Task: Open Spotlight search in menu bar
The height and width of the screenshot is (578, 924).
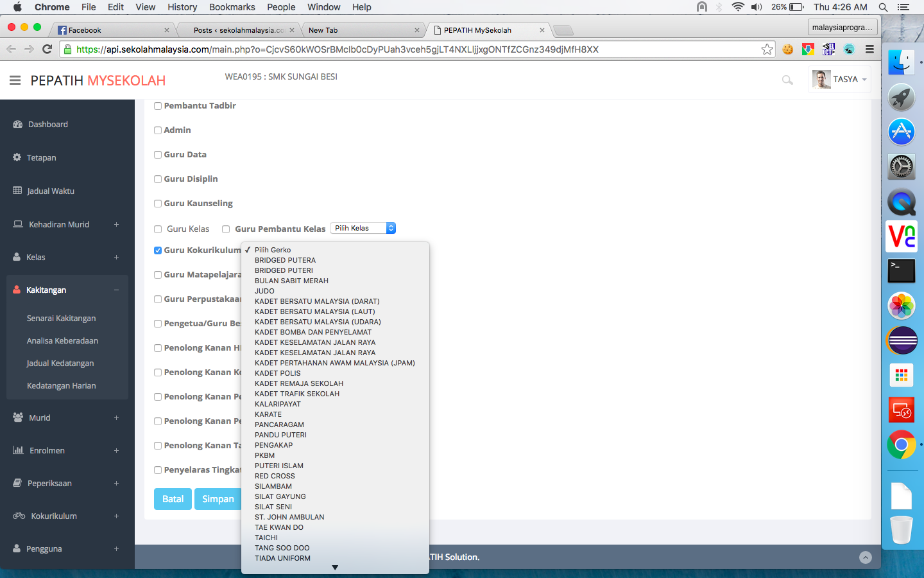Action: coord(883,7)
